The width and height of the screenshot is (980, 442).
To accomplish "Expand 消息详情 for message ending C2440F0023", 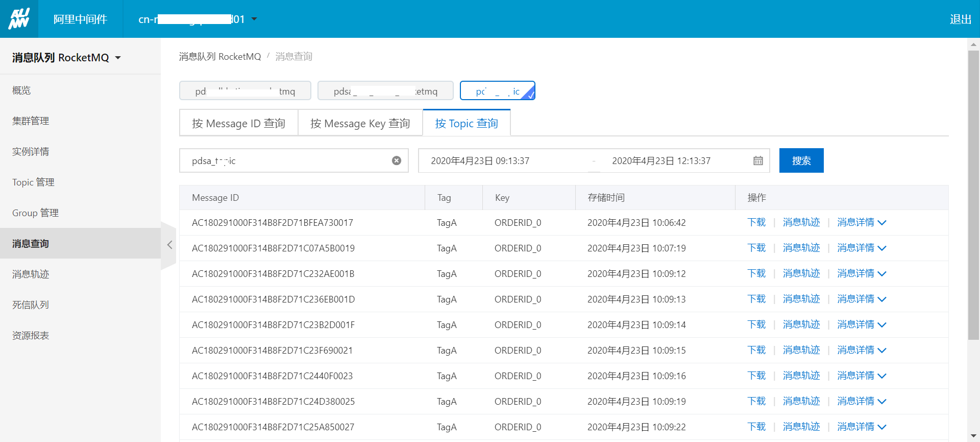I will [862, 376].
